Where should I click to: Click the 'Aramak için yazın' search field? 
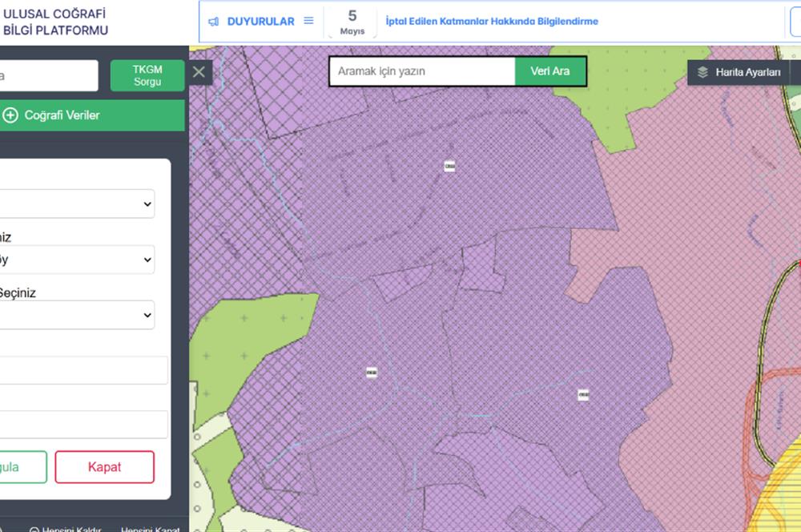(422, 71)
